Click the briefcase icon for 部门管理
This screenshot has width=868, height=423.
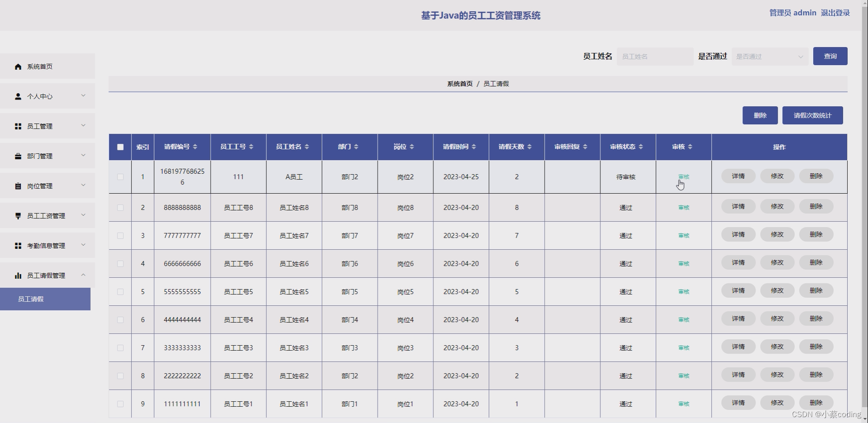click(18, 156)
